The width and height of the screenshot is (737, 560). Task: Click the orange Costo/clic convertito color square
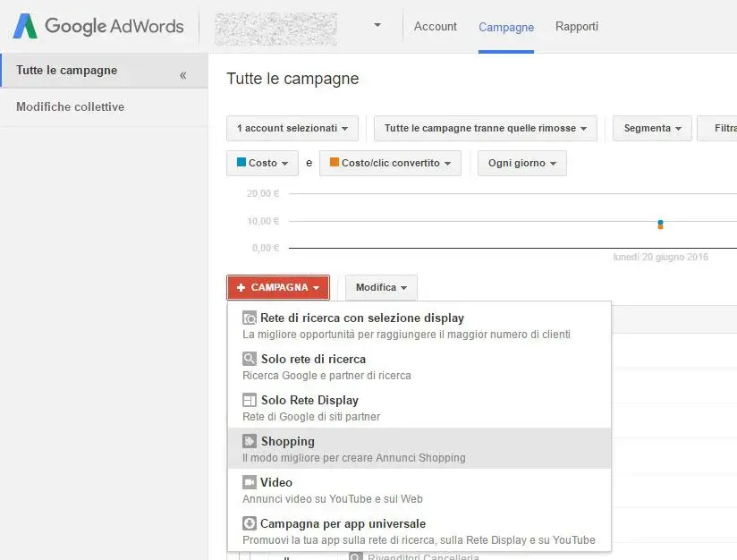pos(335,162)
